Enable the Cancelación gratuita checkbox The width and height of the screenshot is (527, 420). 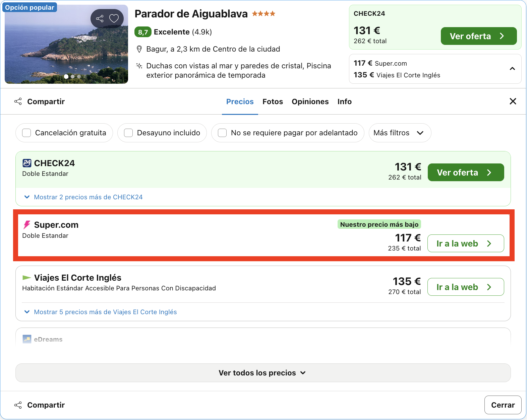tap(26, 133)
